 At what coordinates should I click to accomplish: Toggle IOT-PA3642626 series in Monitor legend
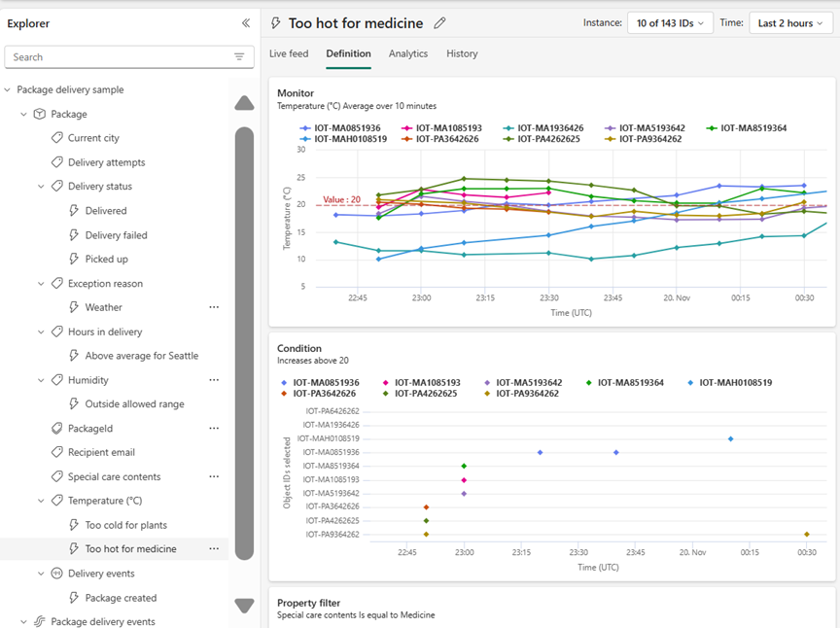(x=442, y=139)
